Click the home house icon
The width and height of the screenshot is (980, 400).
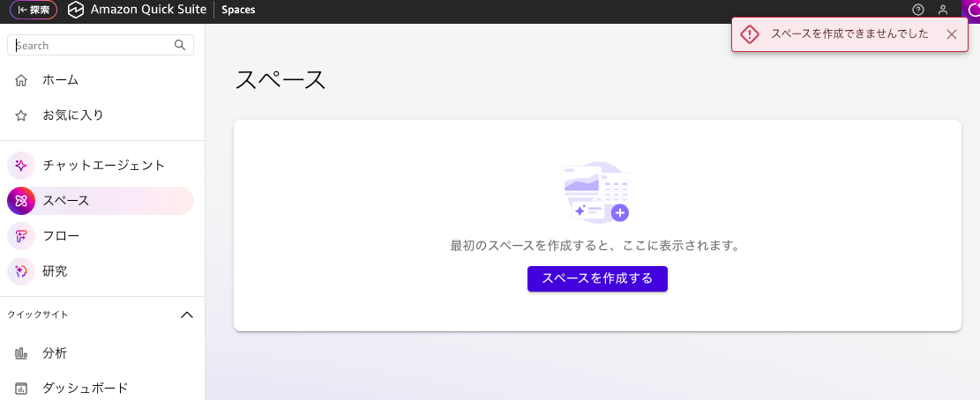(21, 80)
